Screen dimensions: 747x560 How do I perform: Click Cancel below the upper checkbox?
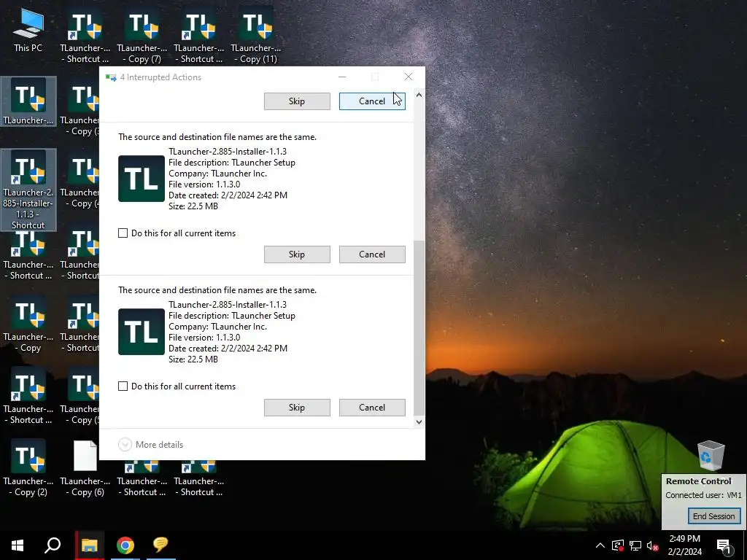point(372,254)
